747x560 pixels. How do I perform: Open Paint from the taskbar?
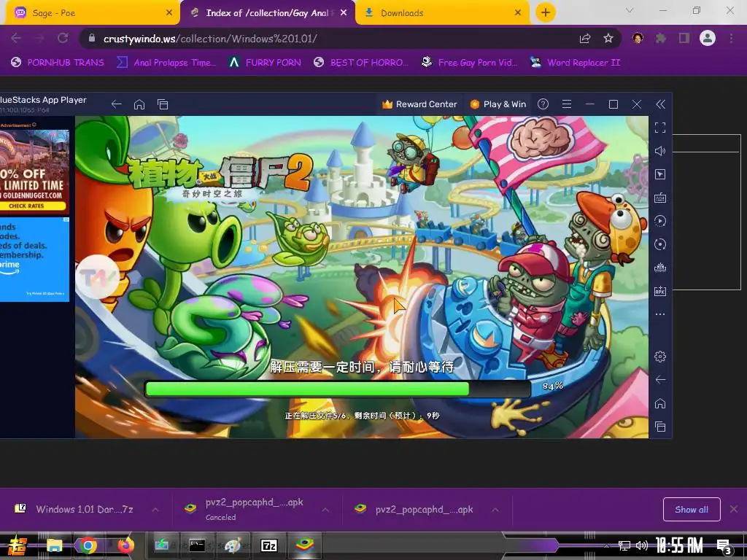click(x=233, y=545)
